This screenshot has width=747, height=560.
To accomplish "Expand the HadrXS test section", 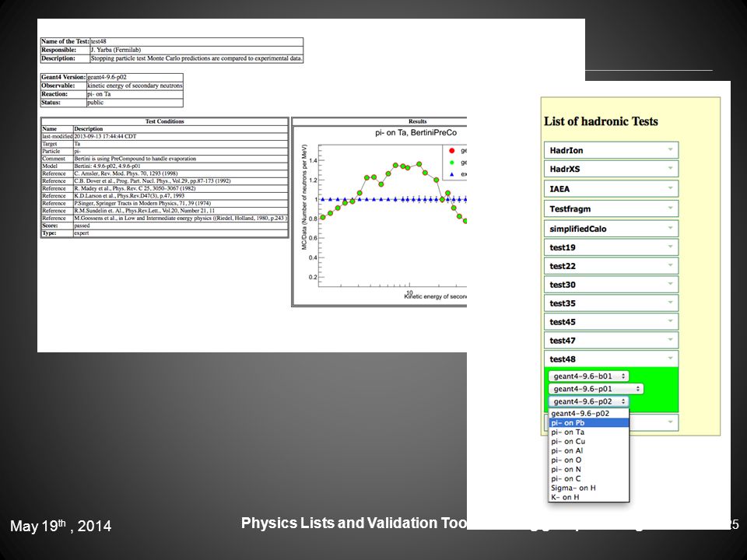I will click(611, 169).
